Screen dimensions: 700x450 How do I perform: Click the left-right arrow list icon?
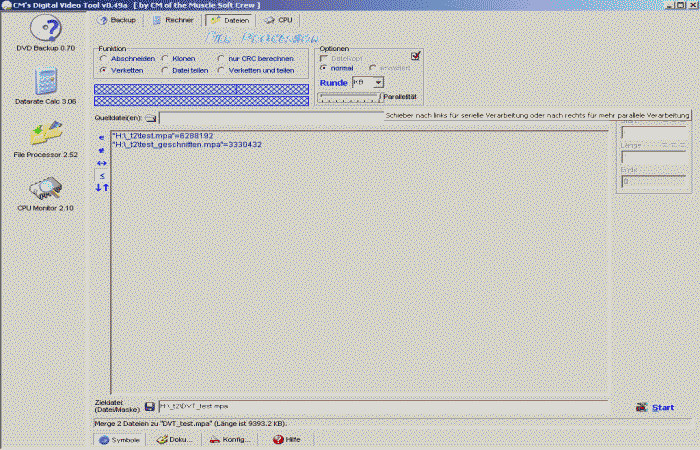[x=102, y=162]
